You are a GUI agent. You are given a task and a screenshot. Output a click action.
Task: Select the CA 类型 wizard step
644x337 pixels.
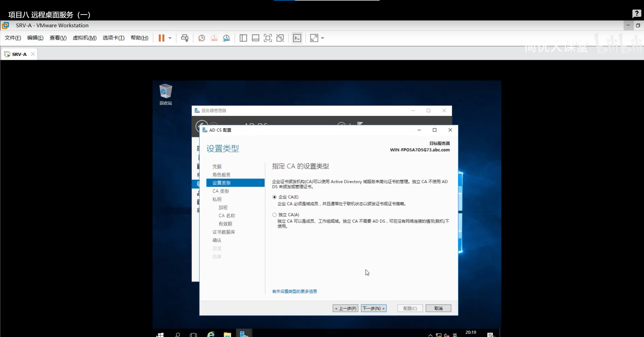(221, 191)
